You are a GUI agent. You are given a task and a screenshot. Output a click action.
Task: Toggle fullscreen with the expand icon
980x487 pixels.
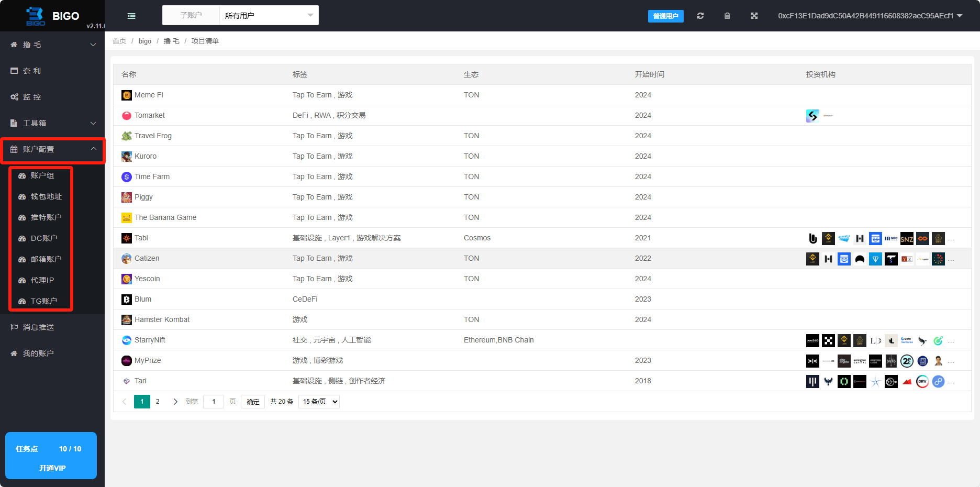pyautogui.click(x=754, y=16)
